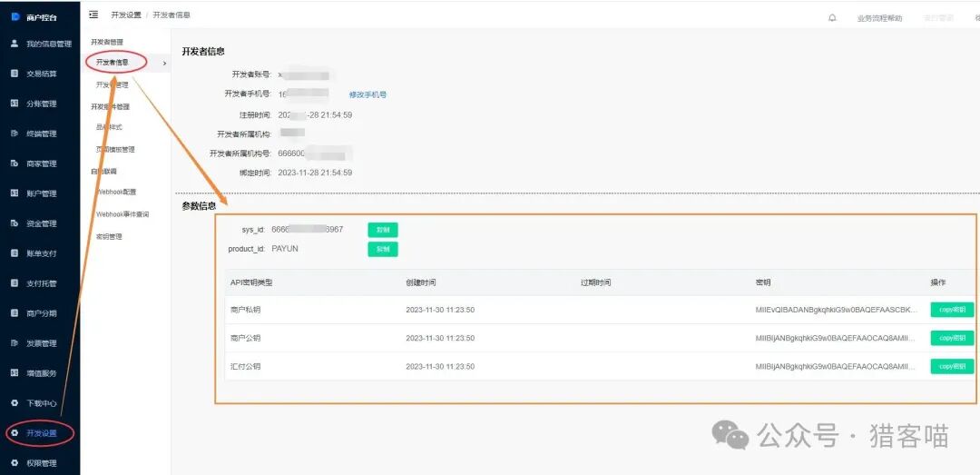
Task: Copy key for 商户公钥 row
Action: 952,338
